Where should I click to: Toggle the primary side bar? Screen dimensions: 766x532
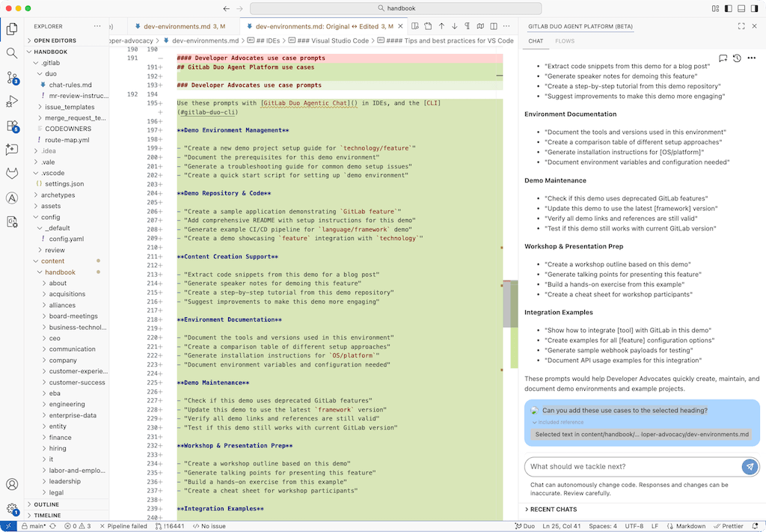pos(729,8)
